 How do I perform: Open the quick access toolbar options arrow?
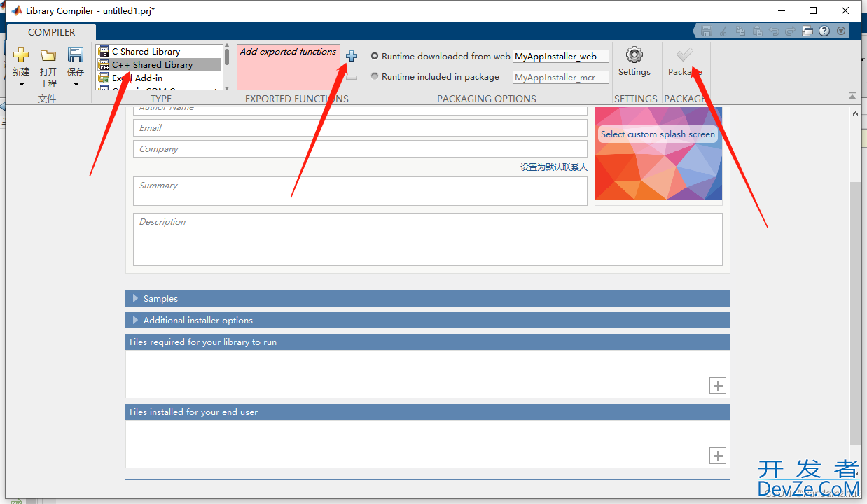point(841,31)
